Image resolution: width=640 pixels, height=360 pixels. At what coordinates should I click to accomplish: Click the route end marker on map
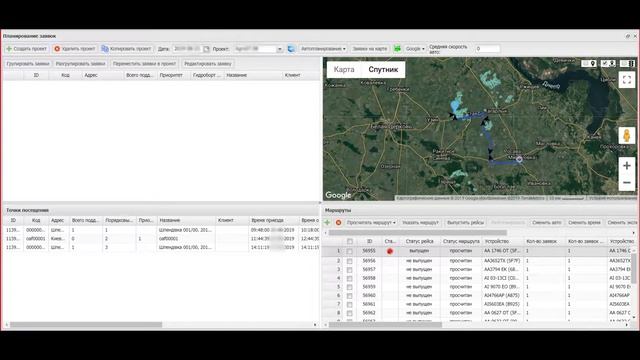click(519, 160)
